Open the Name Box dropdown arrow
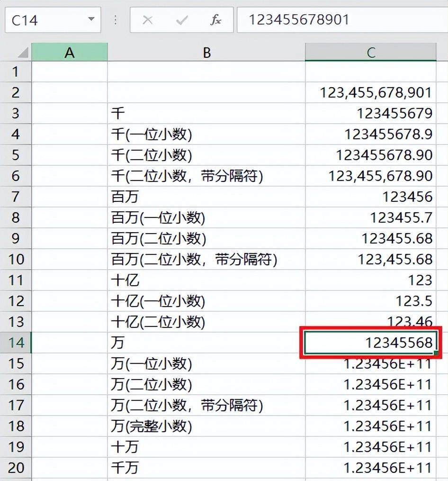Image resolution: width=448 pixels, height=481 pixels. point(91,19)
